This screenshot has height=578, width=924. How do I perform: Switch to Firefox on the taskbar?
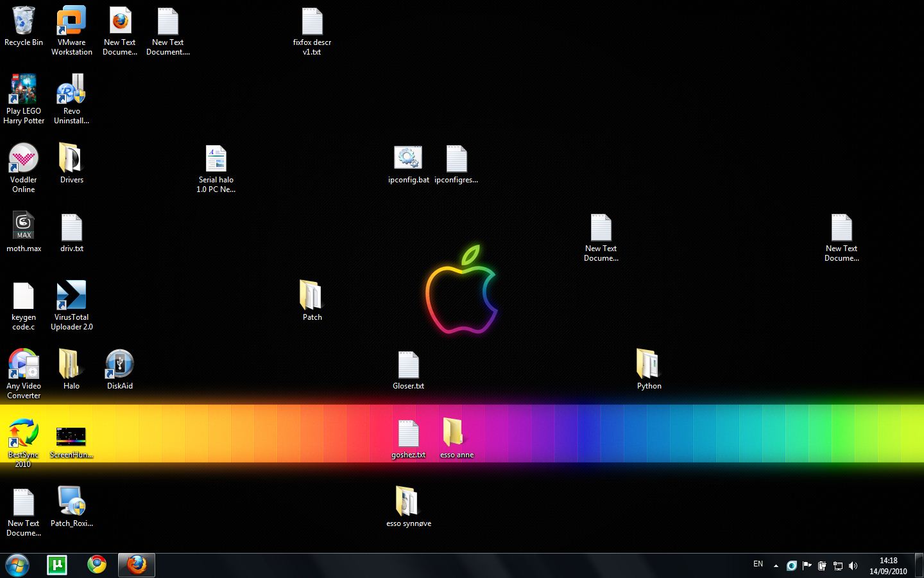point(137,565)
